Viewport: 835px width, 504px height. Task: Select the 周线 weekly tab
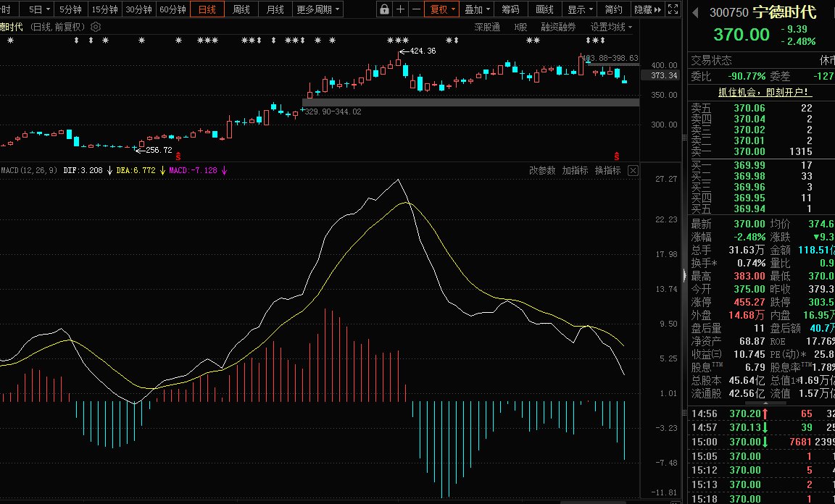coord(241,9)
